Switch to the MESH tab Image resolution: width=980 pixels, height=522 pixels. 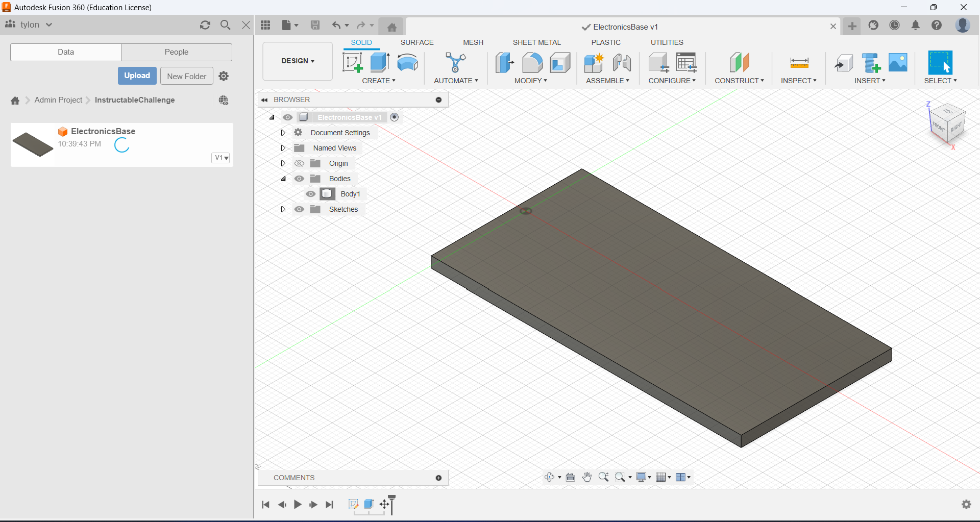pos(473,42)
